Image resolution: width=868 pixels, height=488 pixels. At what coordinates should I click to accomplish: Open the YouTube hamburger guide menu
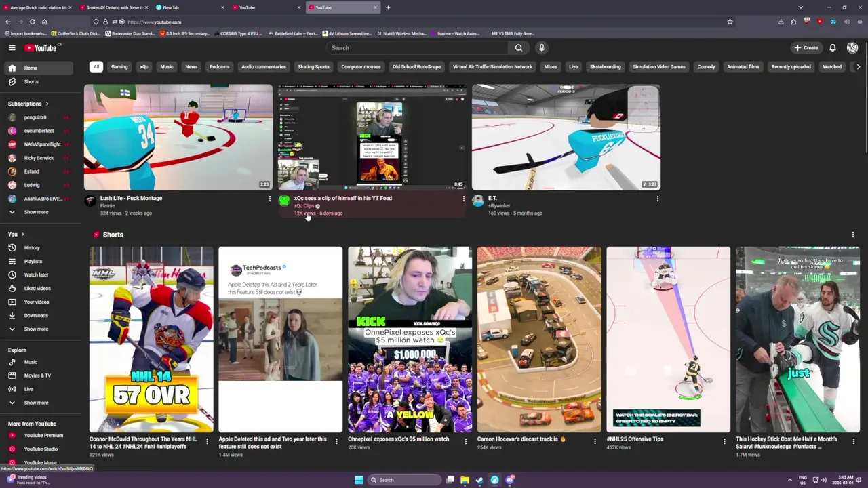pos(12,47)
